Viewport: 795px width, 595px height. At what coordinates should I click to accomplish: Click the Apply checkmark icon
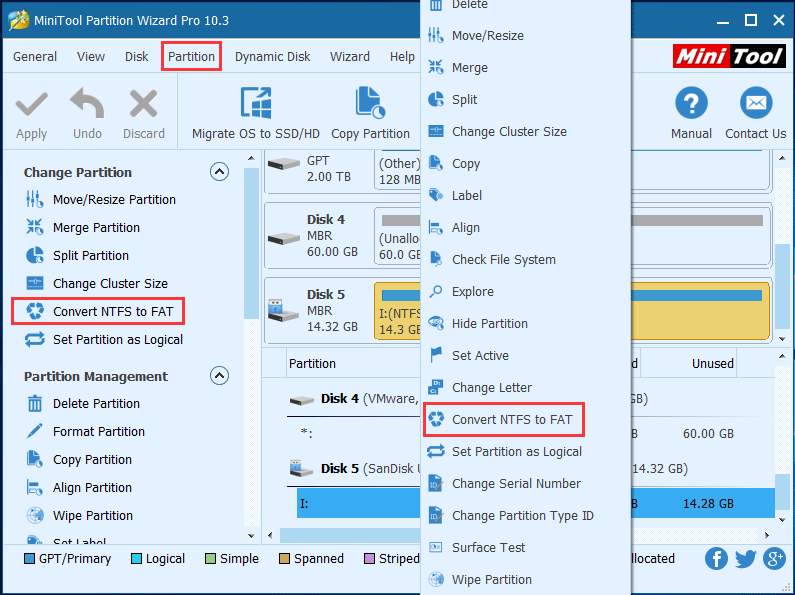(31, 104)
